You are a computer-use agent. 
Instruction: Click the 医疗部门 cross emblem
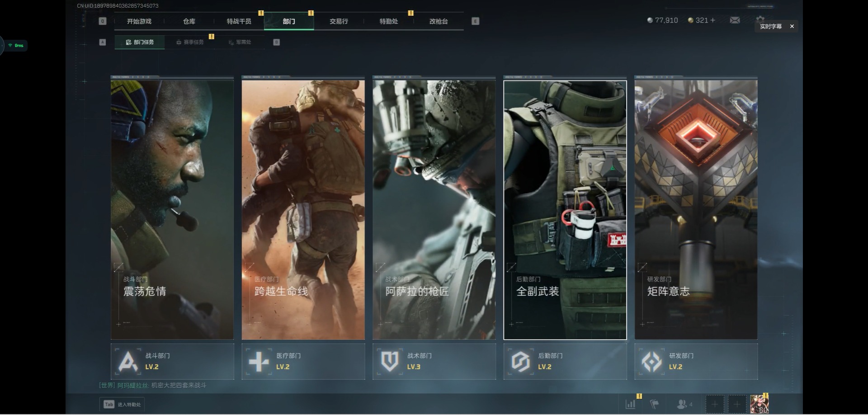point(259,362)
